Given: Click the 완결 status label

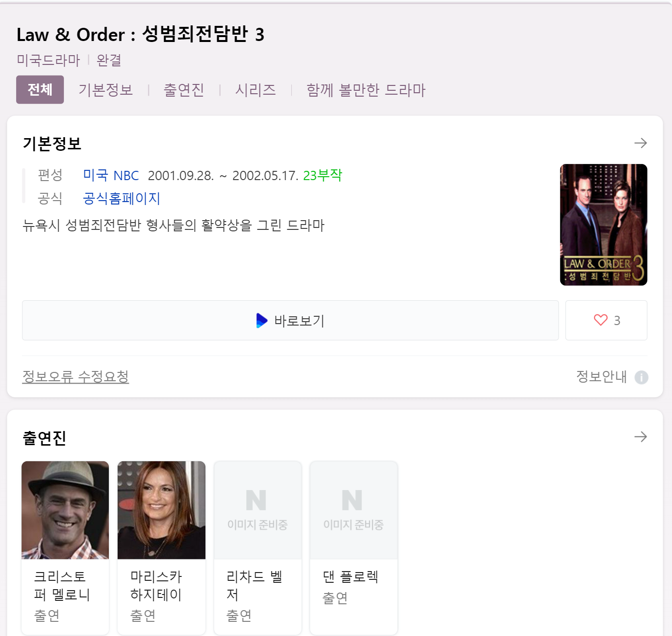Looking at the screenshot, I should pyautogui.click(x=109, y=60).
